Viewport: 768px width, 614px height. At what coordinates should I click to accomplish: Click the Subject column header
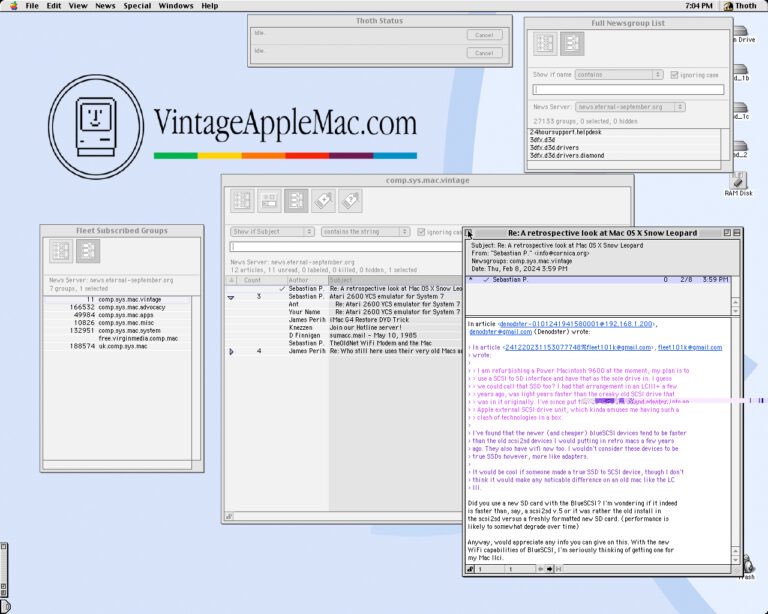tap(395, 280)
